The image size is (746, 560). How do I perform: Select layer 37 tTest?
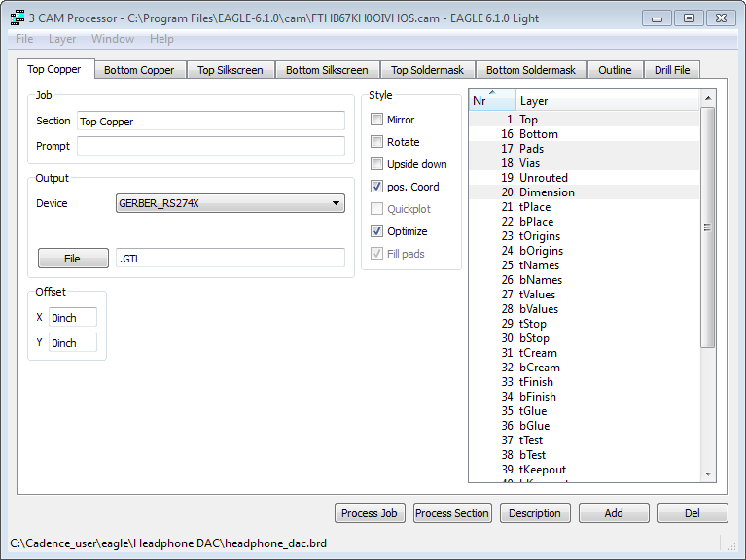(x=585, y=440)
